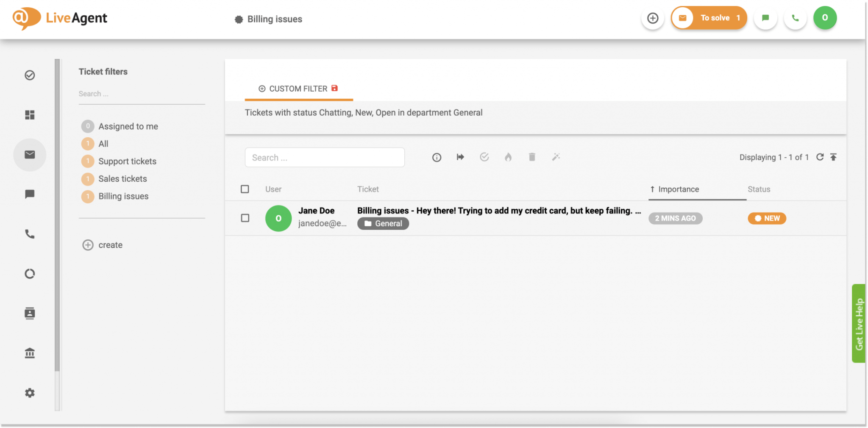868x428 pixels.
Task: Mark ticket as resolved with the check icon
Action: click(x=484, y=157)
